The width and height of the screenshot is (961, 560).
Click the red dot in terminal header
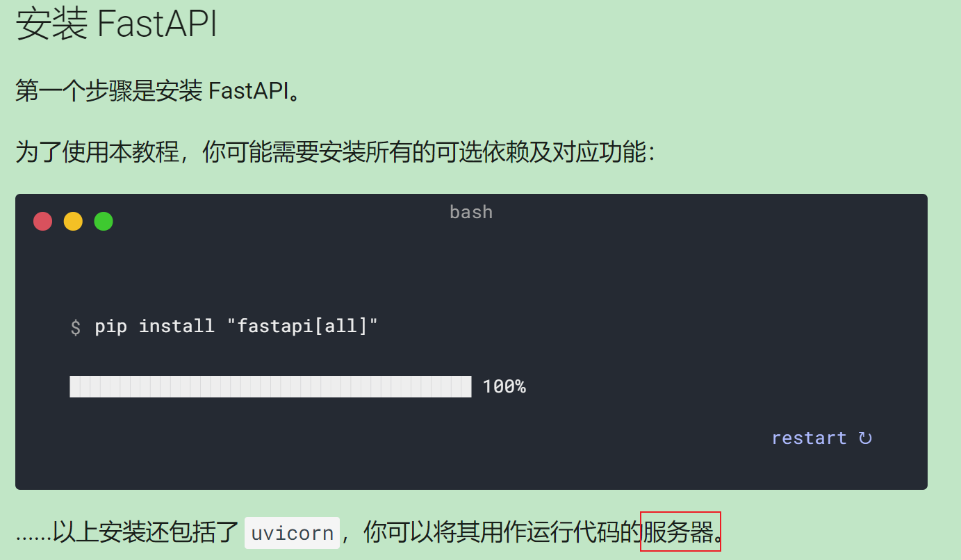coord(43,221)
